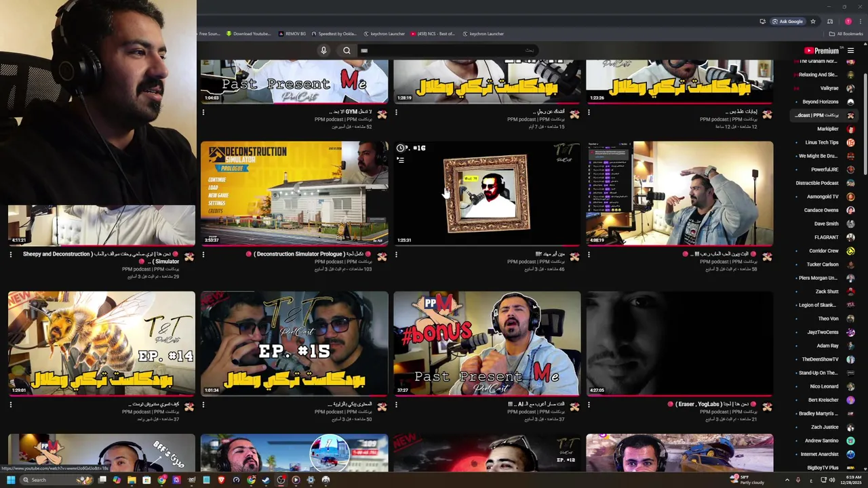Viewport: 868px width, 488px height.
Task: Click 'Andrew Santino' in subscriptions list
Action: [x=821, y=441]
